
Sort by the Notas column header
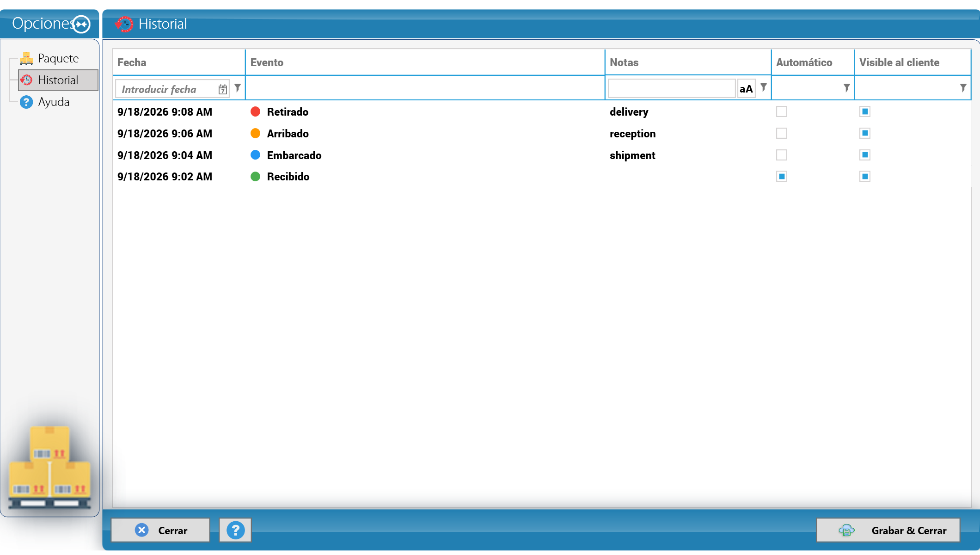(688, 62)
